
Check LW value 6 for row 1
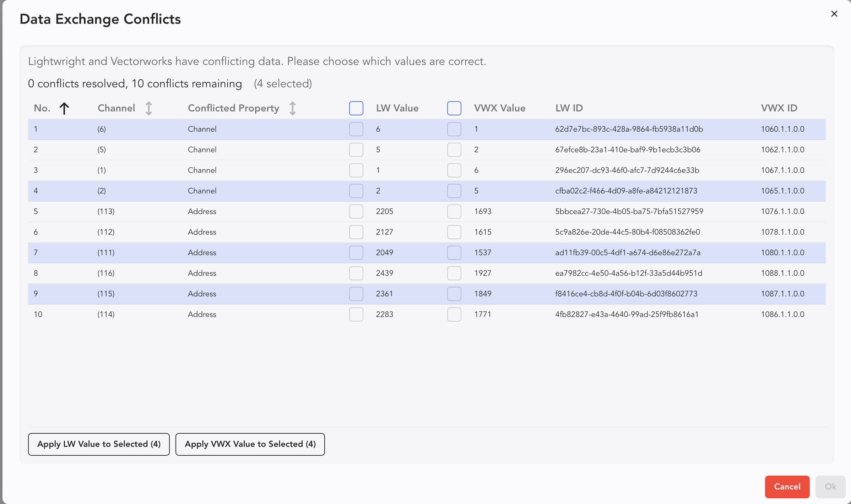click(x=356, y=129)
